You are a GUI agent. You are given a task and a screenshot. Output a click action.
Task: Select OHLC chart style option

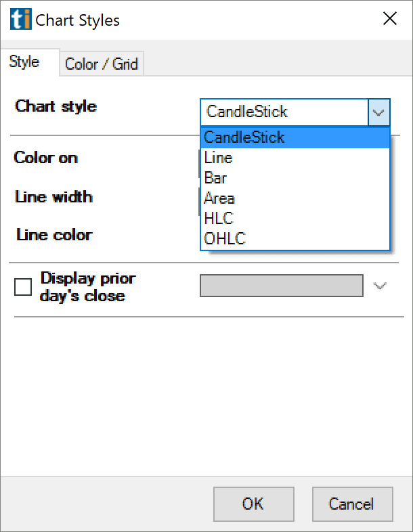pyautogui.click(x=295, y=238)
